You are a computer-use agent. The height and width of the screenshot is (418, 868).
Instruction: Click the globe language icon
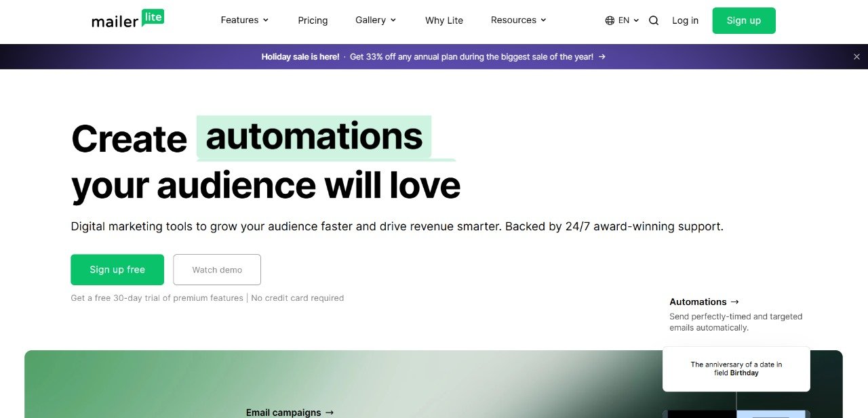pos(610,20)
